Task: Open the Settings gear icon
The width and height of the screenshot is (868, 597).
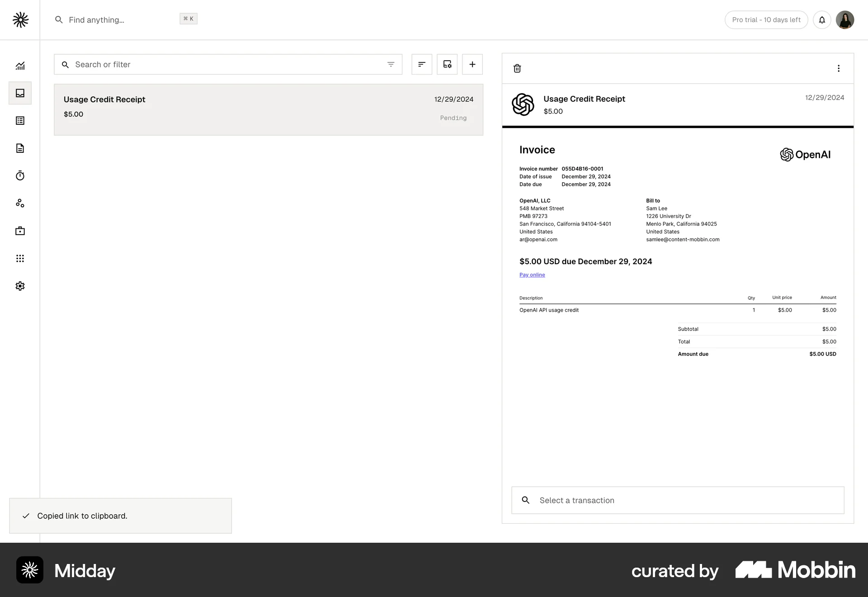Action: coord(20,286)
